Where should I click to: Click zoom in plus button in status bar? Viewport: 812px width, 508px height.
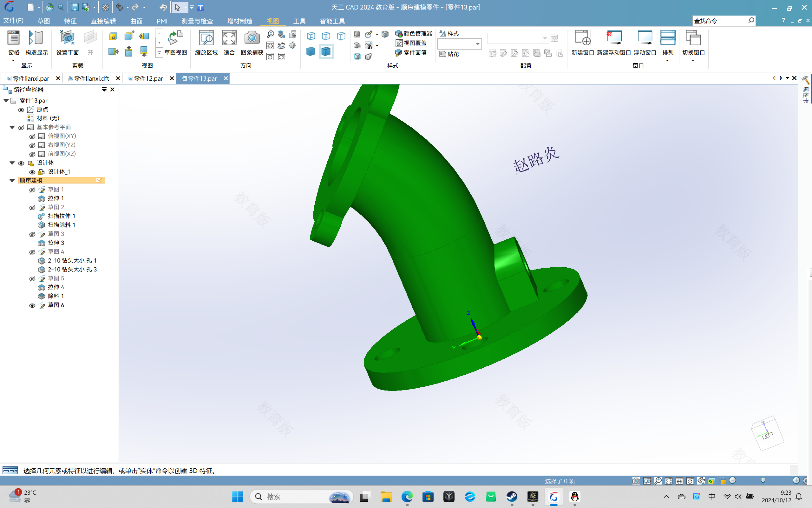pyautogui.click(x=796, y=480)
